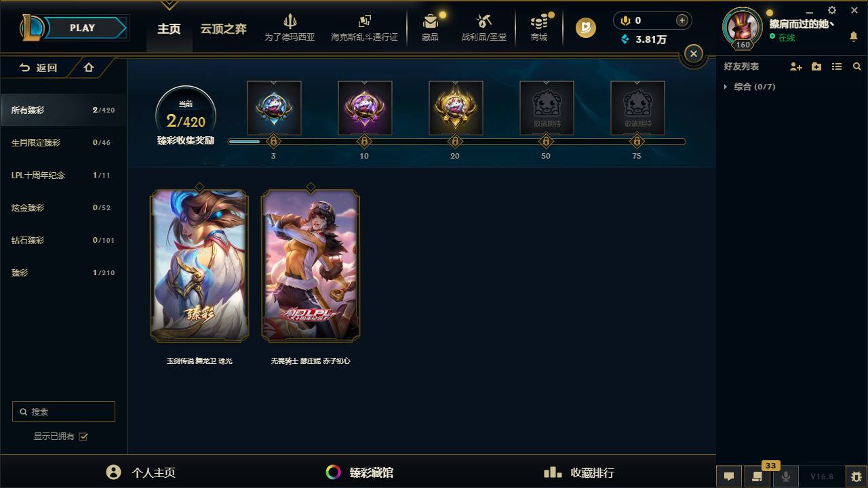Open the 玉剑传说 舞龙卫 珠光 skin thumbnail

tap(199, 265)
